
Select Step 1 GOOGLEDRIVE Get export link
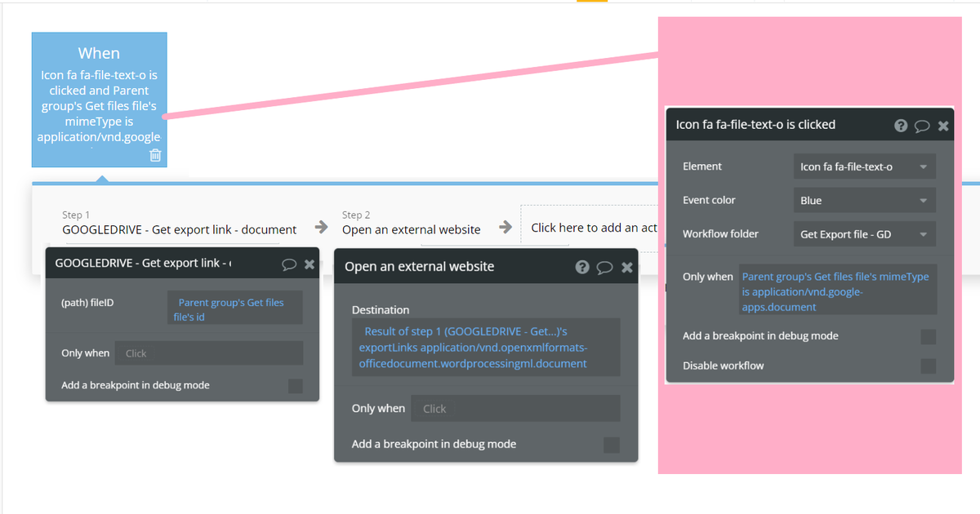[180, 223]
